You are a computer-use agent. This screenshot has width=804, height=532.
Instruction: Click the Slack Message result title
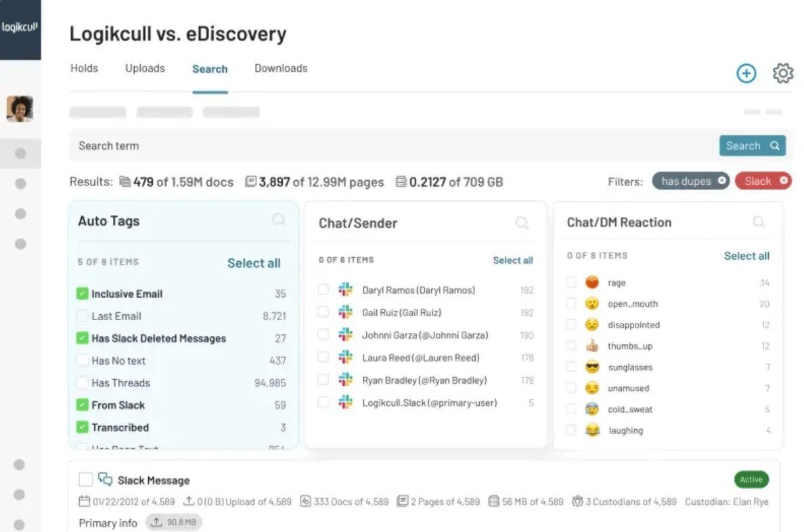(x=154, y=480)
